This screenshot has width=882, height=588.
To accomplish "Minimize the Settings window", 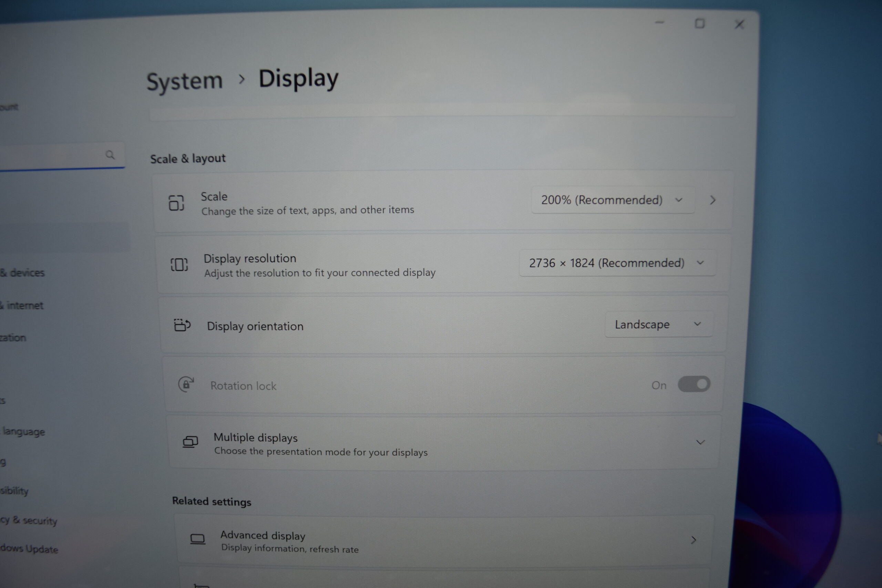I will pyautogui.click(x=660, y=23).
